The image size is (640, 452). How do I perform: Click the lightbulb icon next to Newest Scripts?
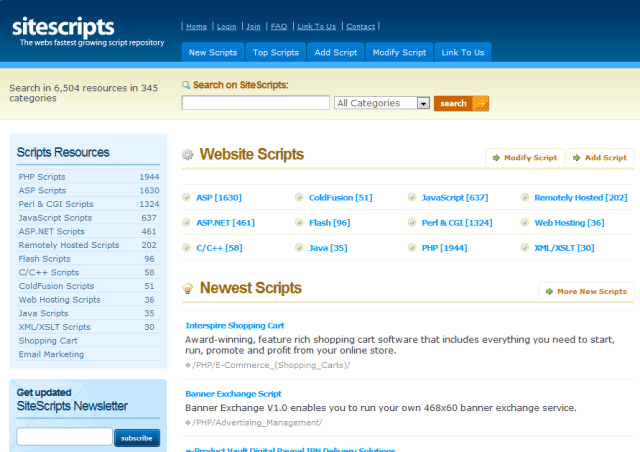[187, 289]
